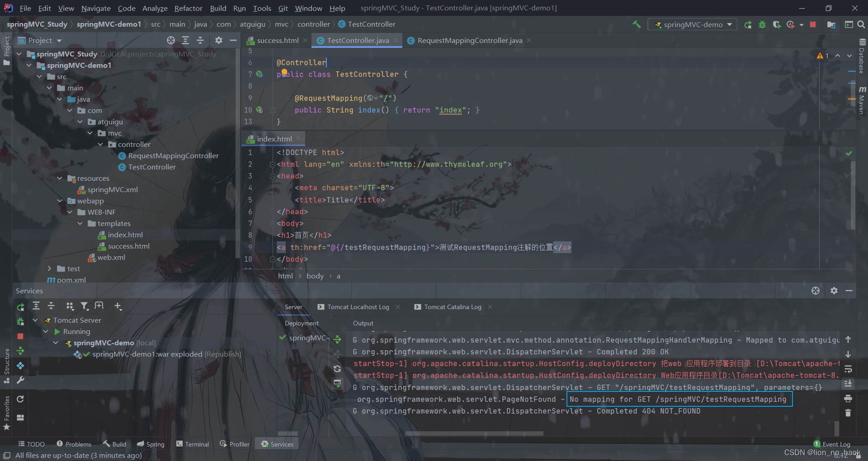Click Run with Coverage icon in top toolbar
This screenshot has height=461, width=868.
(777, 24)
